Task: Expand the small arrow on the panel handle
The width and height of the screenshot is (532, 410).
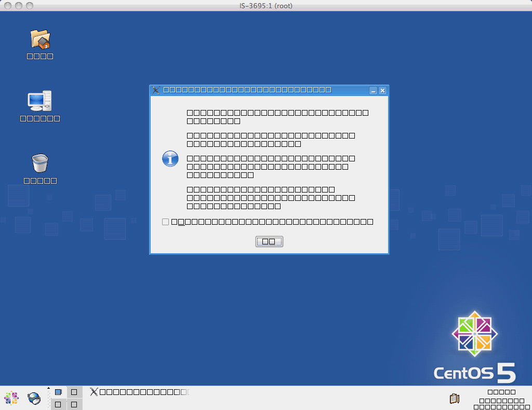Action: click(x=49, y=388)
